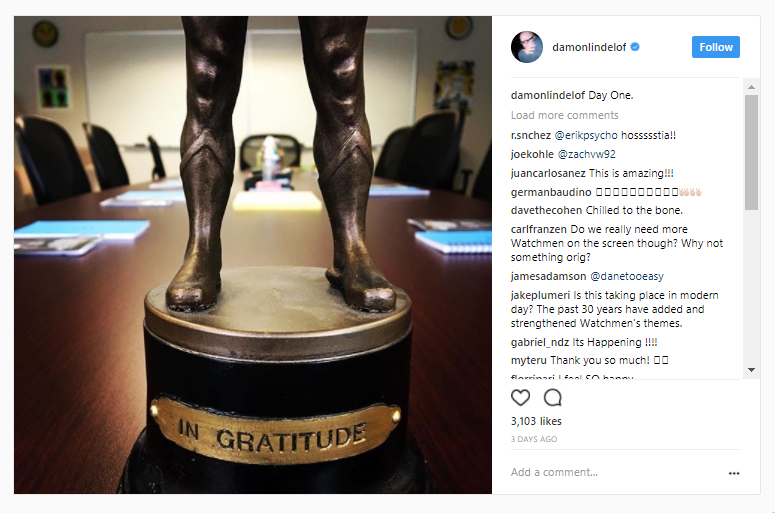Image resolution: width=775 pixels, height=513 pixels.
Task: Open the comment bubble icon
Action: coord(553,397)
